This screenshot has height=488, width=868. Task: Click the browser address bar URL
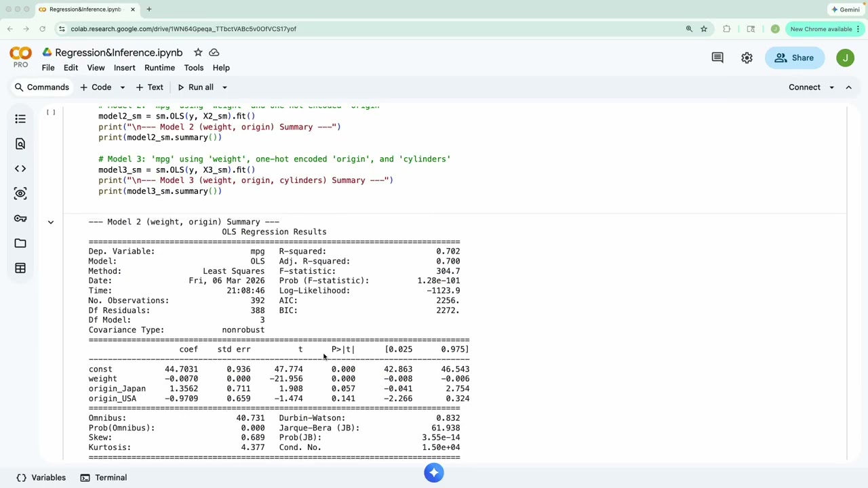click(183, 28)
